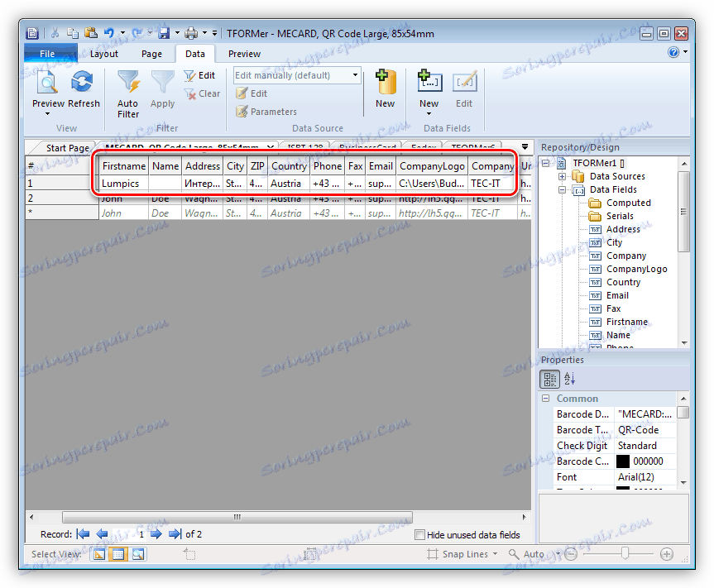Enable the Auto Filter funnel icon
The height and width of the screenshot is (588, 714).
(128, 83)
